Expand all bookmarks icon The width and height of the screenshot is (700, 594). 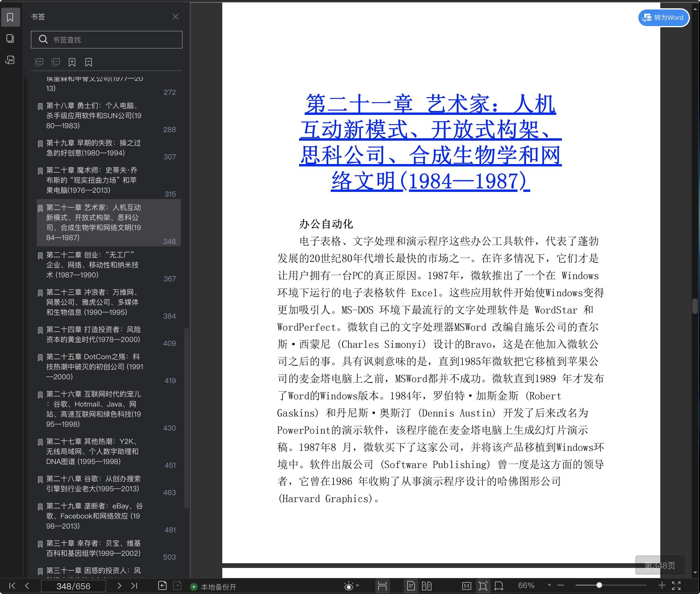click(39, 62)
